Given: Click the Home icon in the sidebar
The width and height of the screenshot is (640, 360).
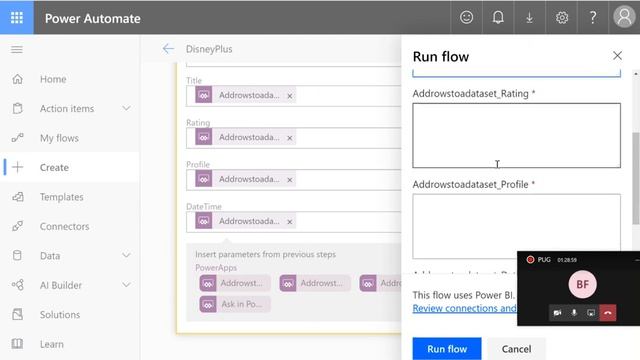Looking at the screenshot, I should pyautogui.click(x=17, y=79).
